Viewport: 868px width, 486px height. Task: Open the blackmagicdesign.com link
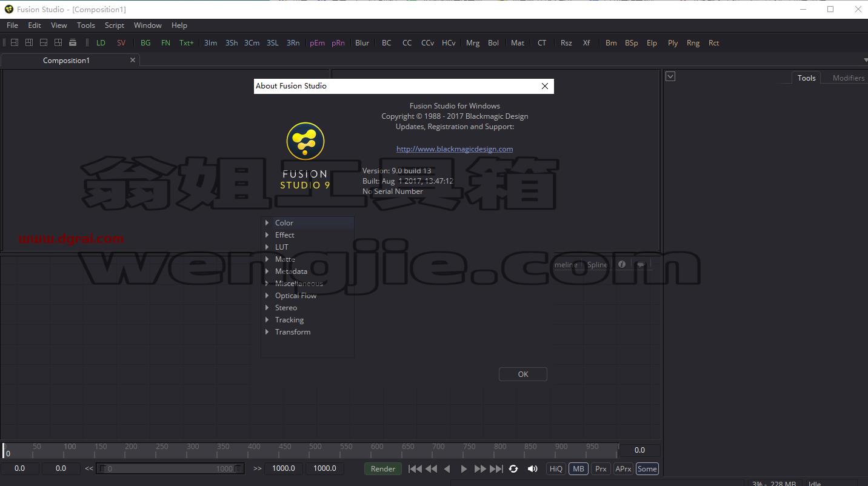coord(455,149)
